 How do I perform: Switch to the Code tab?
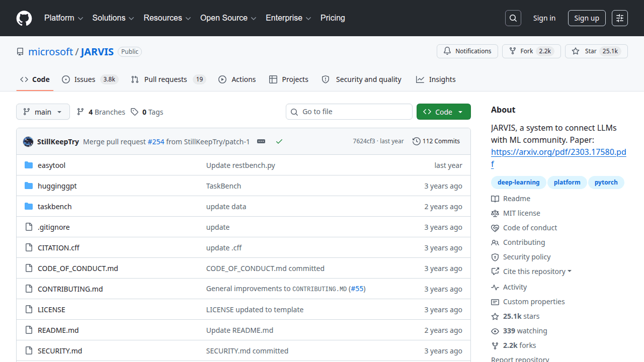click(x=35, y=79)
